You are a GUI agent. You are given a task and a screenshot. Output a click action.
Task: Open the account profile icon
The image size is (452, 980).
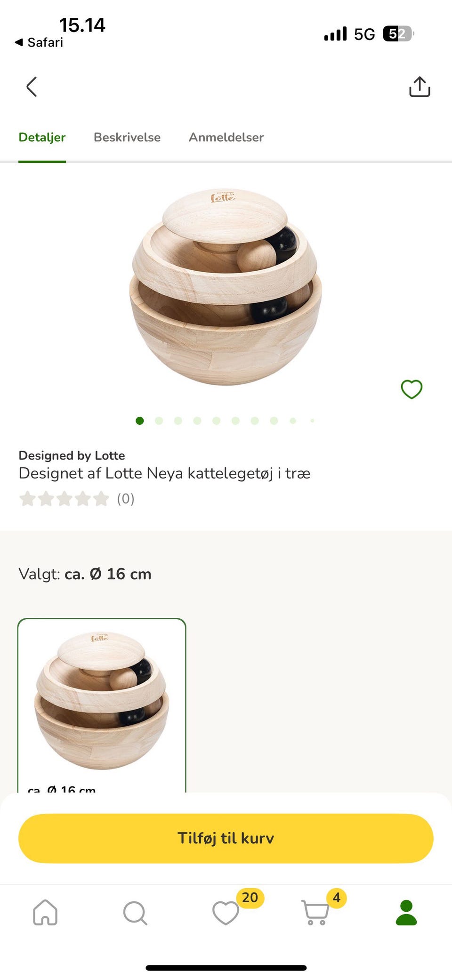[406, 912]
